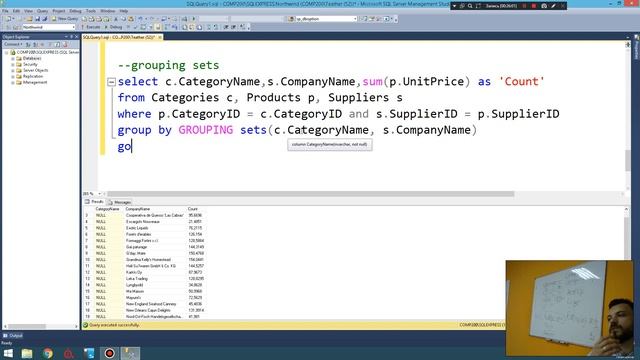Click the --grouping sets comment line
Viewport: 640px width, 360px height.
pyautogui.click(x=168, y=65)
